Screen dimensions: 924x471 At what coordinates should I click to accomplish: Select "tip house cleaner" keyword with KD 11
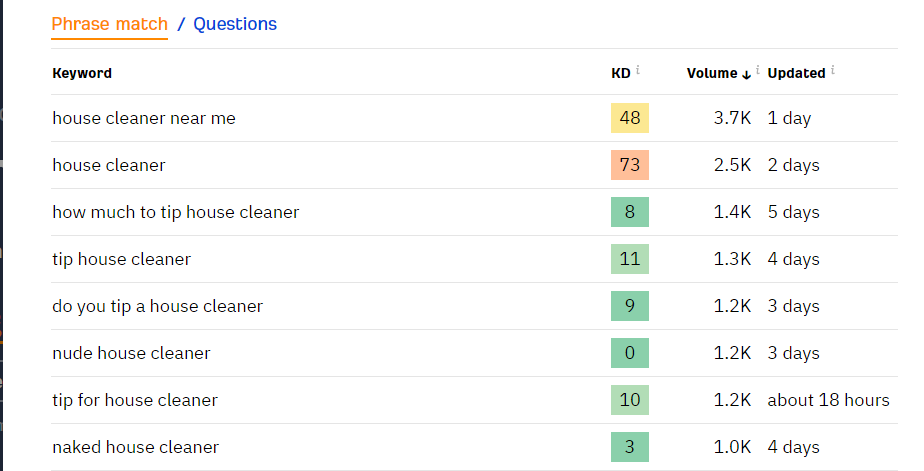click(121, 259)
